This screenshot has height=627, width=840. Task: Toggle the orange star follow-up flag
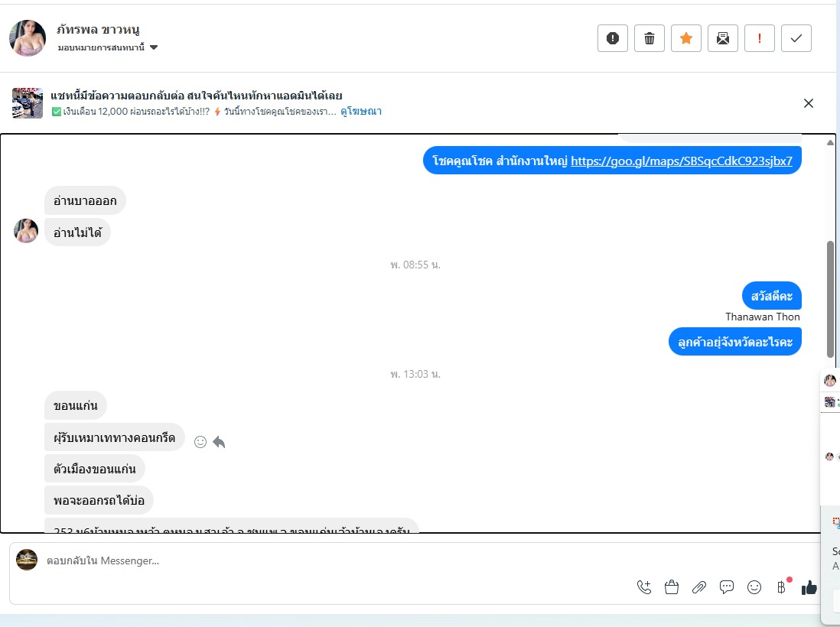pyautogui.click(x=685, y=38)
